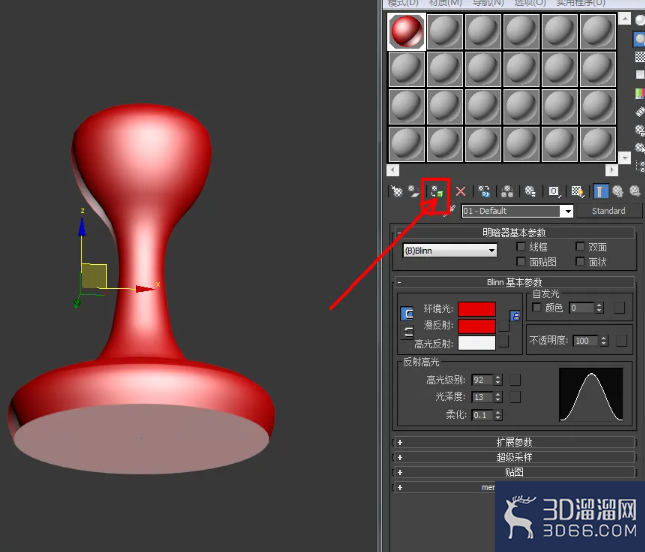
Task: Click the Video Color Check icon
Action: (x=640, y=93)
